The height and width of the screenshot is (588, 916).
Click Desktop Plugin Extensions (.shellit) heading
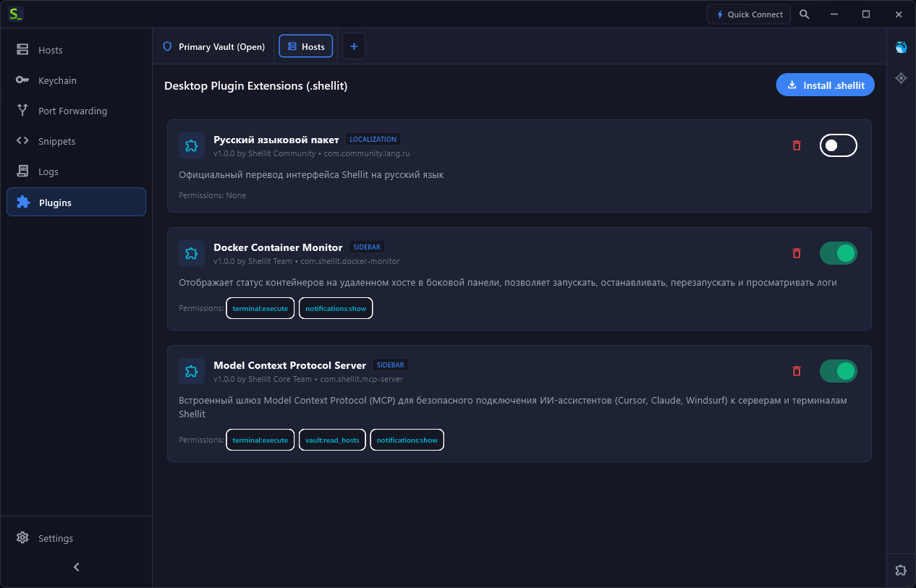click(256, 85)
